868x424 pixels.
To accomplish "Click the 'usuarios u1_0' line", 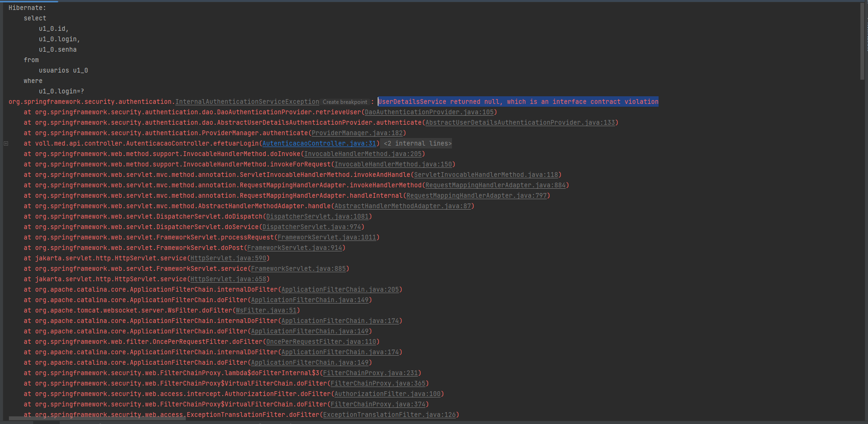I will [x=63, y=70].
